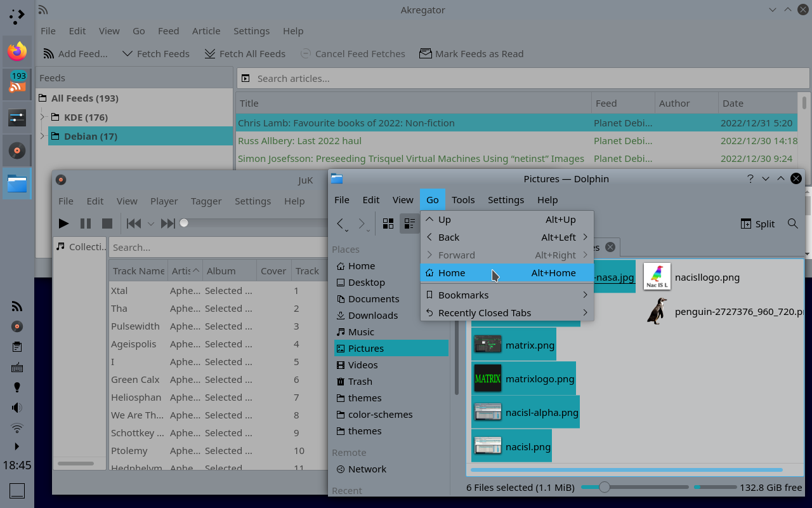Switch Dolphin to compact view mode

pos(410,224)
